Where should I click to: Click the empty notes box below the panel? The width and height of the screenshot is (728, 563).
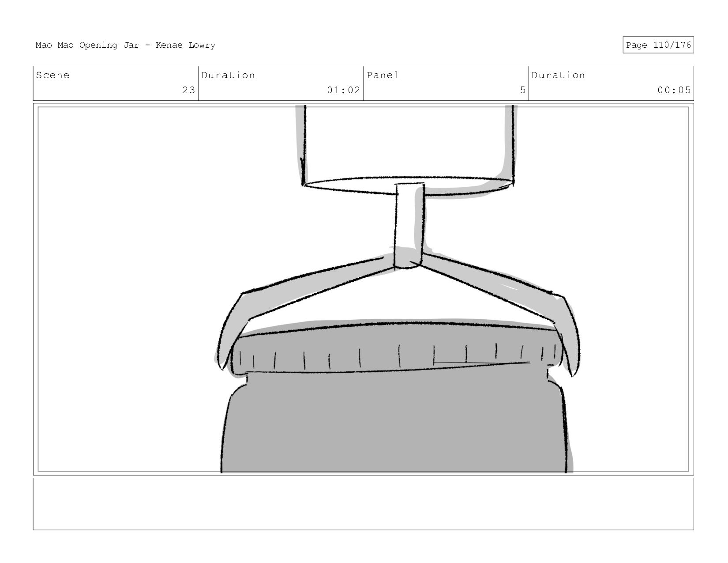click(x=363, y=504)
